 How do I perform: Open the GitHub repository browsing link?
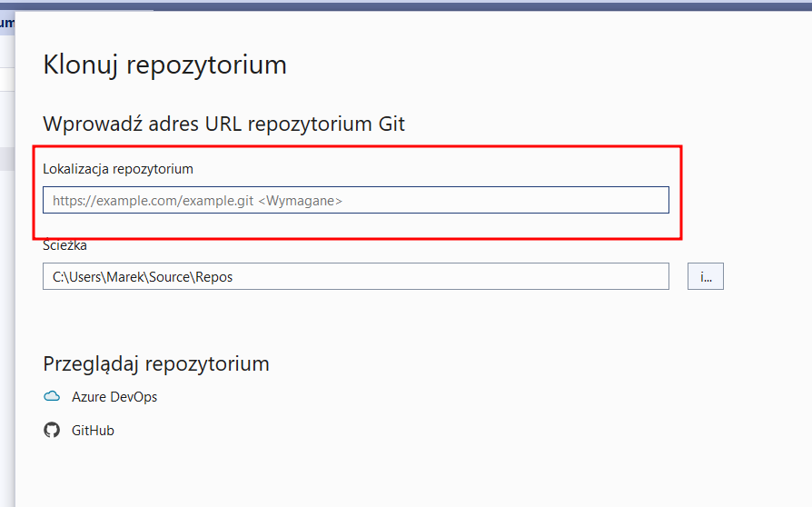click(x=93, y=431)
